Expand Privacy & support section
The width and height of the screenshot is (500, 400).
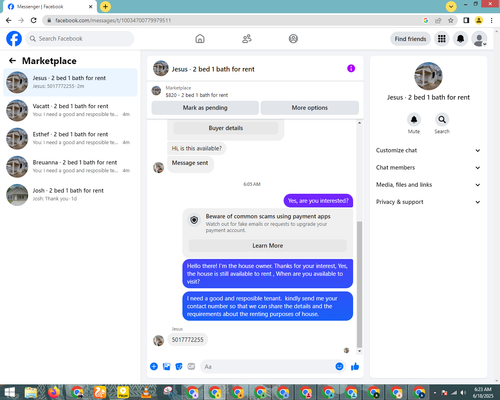pos(428,202)
